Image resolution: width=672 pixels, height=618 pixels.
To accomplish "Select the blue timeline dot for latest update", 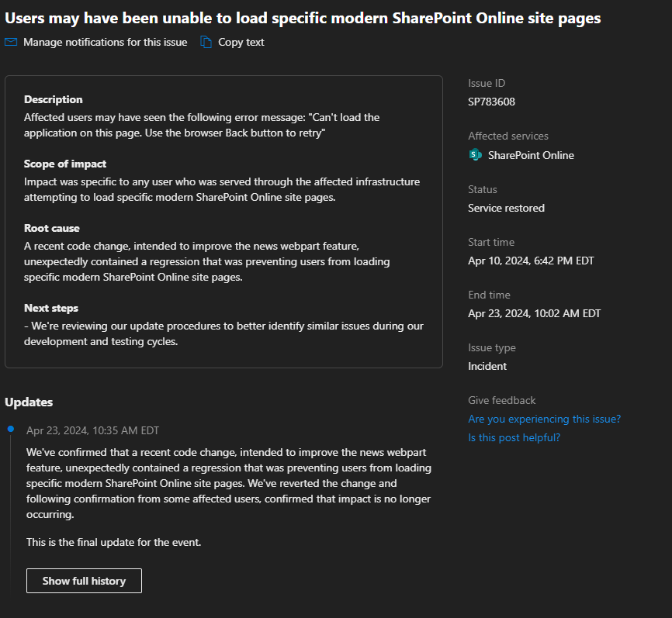I will 11,429.
